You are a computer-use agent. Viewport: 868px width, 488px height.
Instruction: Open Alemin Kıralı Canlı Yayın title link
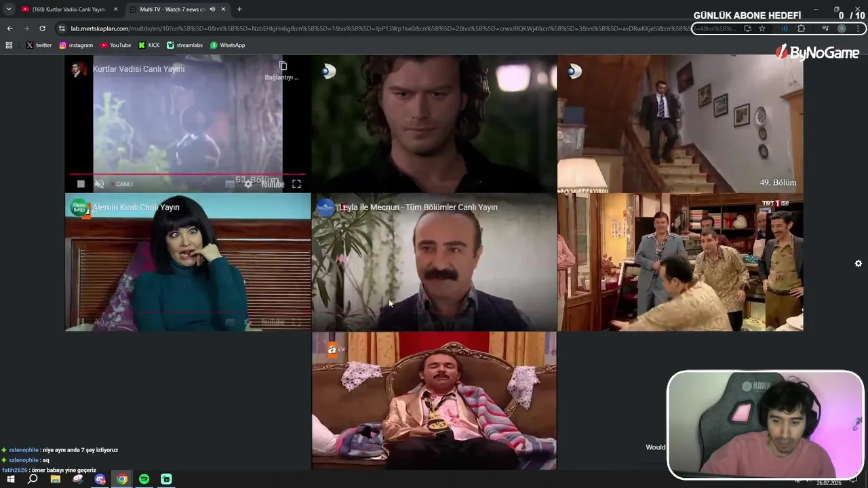[136, 207]
